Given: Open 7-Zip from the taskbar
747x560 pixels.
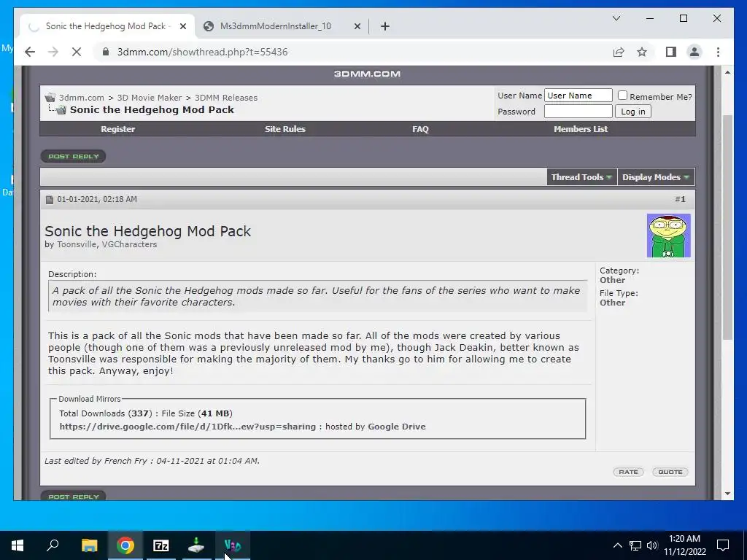Looking at the screenshot, I should 161,545.
